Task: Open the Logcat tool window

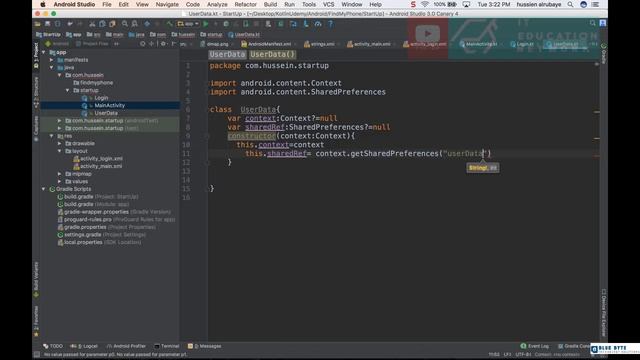Action: point(84,346)
